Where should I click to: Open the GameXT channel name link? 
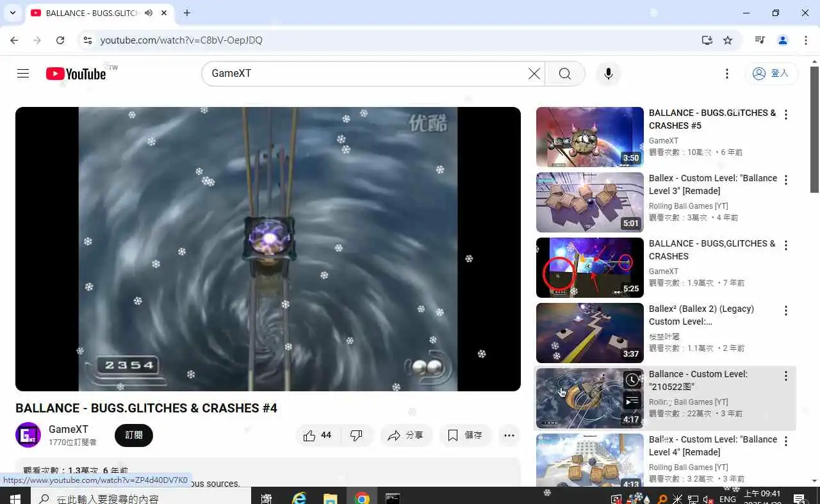(x=69, y=429)
